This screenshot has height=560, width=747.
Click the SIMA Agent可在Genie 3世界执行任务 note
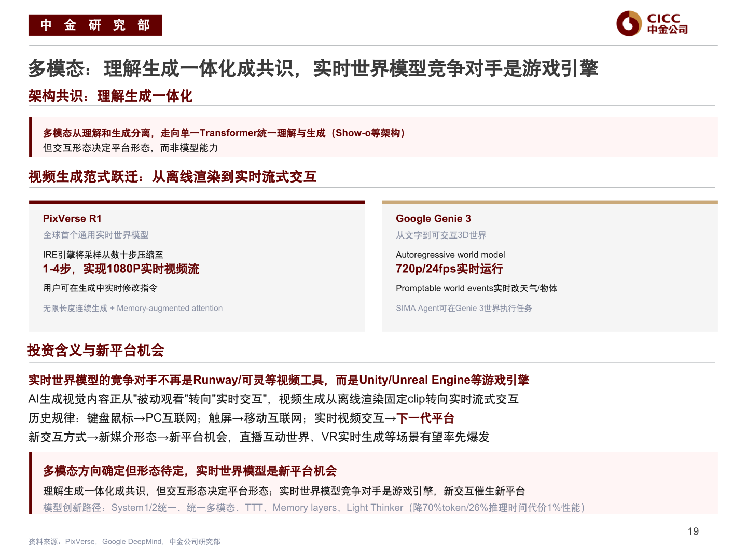(464, 308)
